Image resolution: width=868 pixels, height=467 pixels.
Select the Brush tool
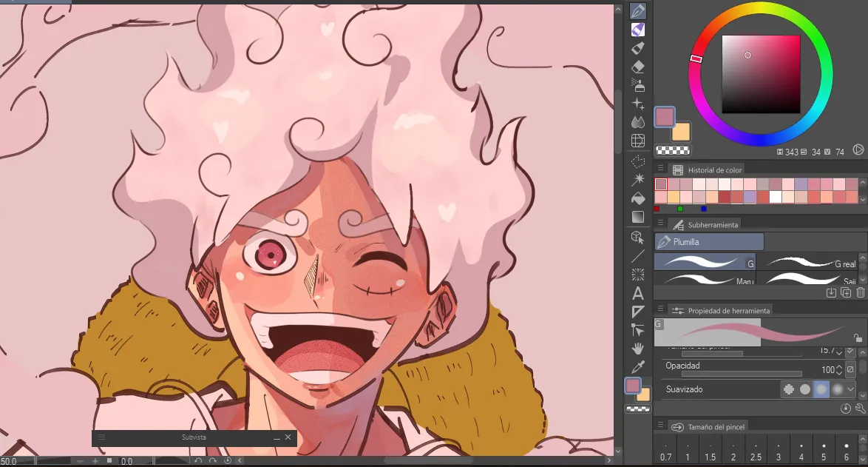point(638,48)
